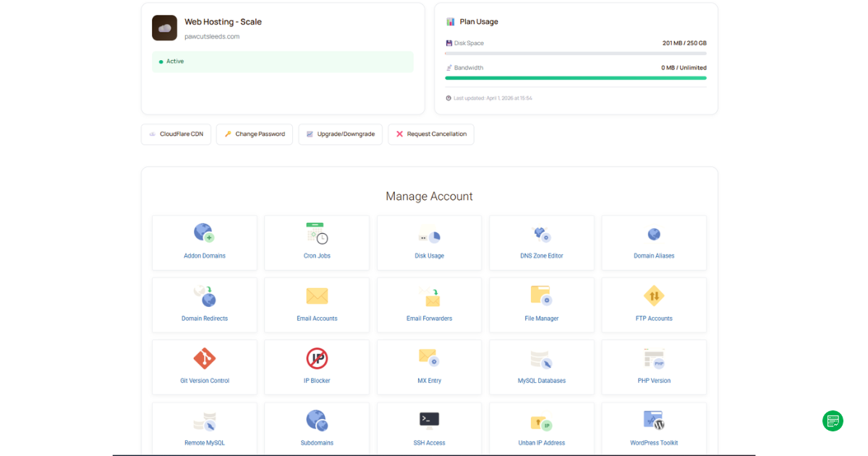Click the Plan Usage chart icon
868x456 pixels.
pyautogui.click(x=451, y=22)
